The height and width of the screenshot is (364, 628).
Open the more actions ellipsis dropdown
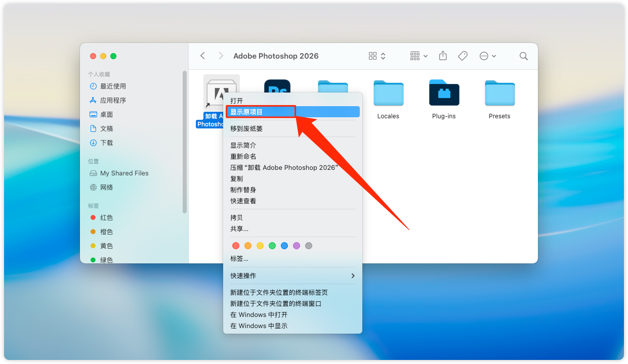(x=488, y=56)
